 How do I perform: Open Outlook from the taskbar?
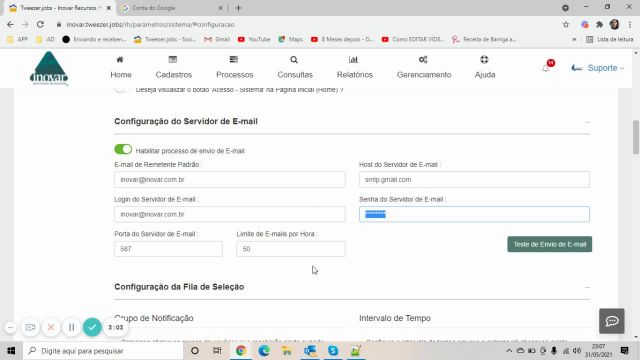pos(310,351)
